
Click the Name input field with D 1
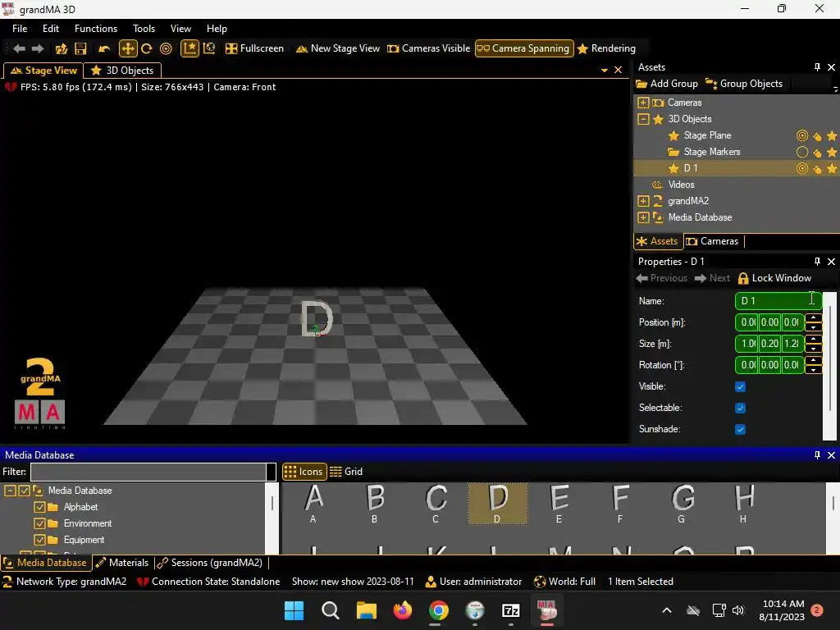778,301
